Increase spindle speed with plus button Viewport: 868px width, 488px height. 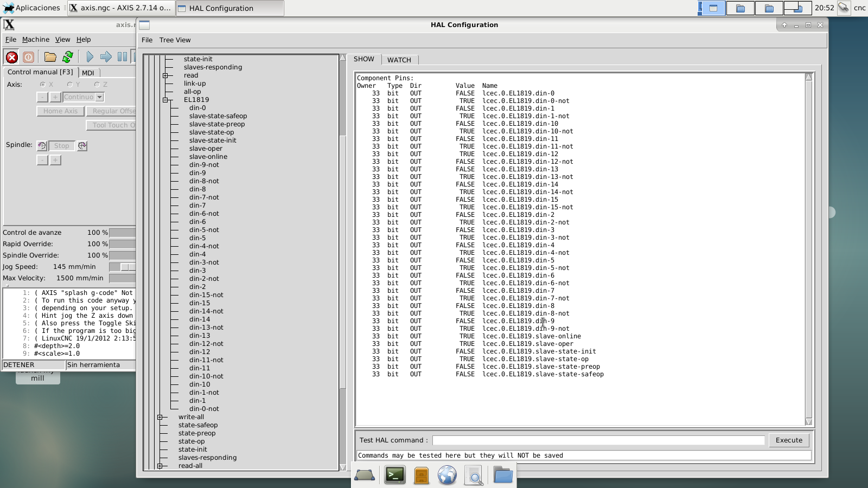(x=55, y=160)
